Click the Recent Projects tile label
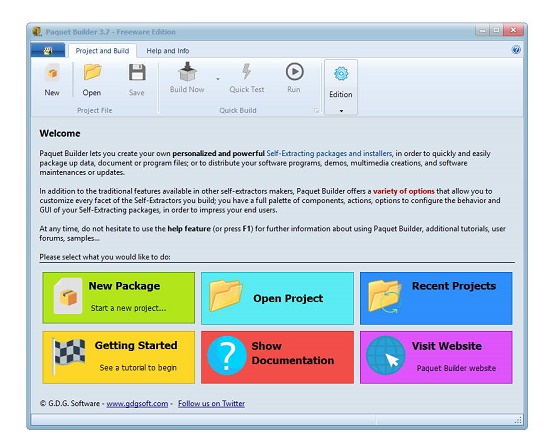 pos(454,286)
